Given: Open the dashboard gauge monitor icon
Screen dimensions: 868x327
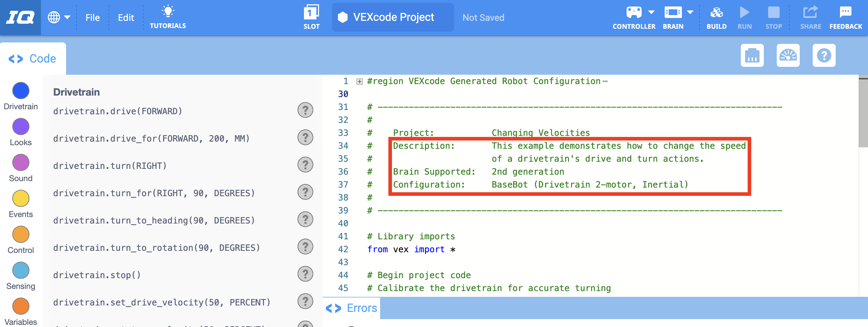Looking at the screenshot, I should pos(788,56).
